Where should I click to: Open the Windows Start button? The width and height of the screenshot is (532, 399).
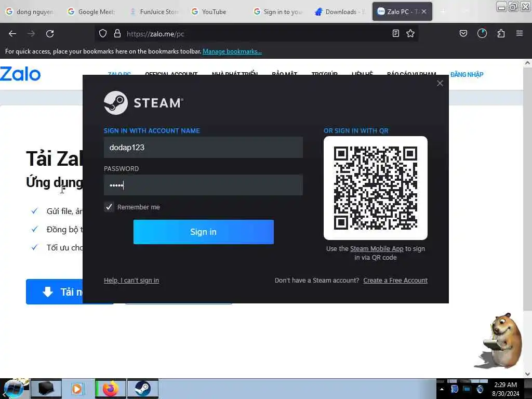13,388
